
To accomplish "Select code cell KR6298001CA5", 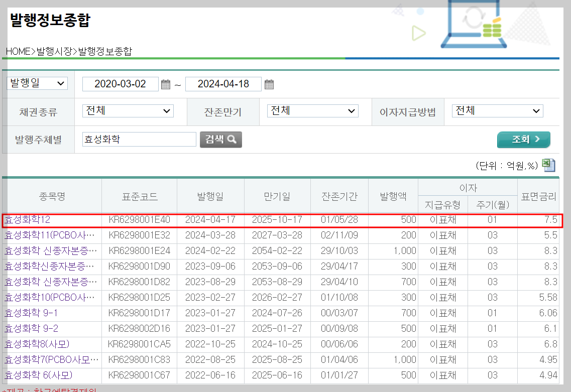I will tap(140, 344).
